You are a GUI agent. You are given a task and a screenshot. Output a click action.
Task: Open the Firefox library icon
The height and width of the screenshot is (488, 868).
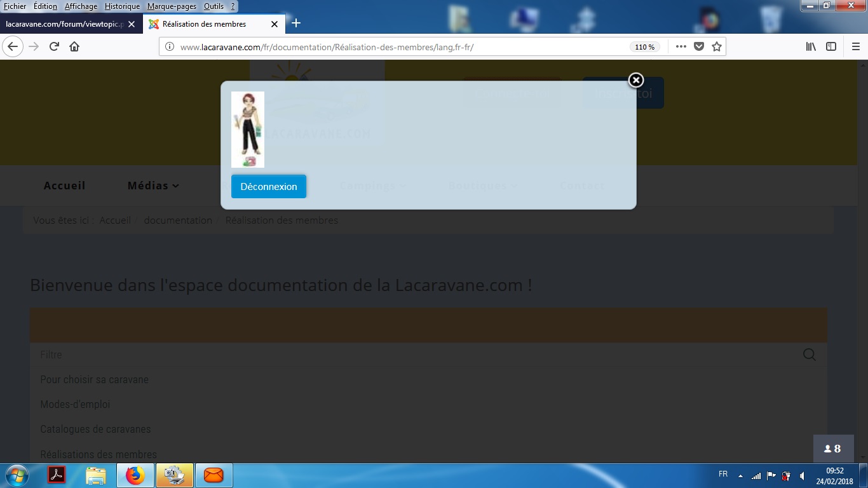point(811,46)
